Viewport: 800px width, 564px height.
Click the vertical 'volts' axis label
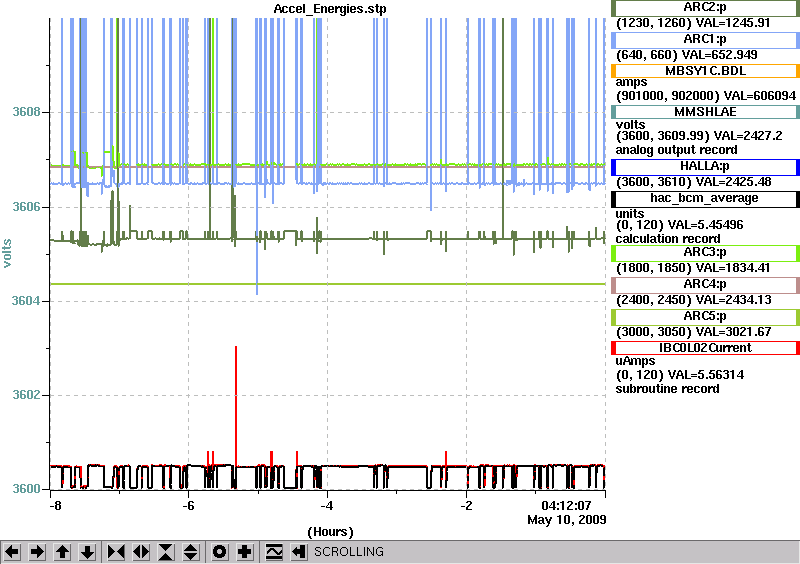coord(7,254)
